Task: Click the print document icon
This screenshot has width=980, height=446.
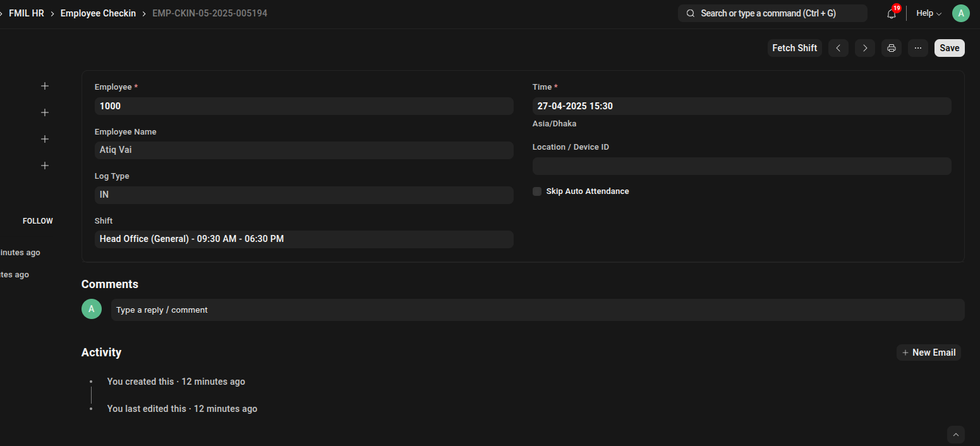Action: pyautogui.click(x=891, y=48)
